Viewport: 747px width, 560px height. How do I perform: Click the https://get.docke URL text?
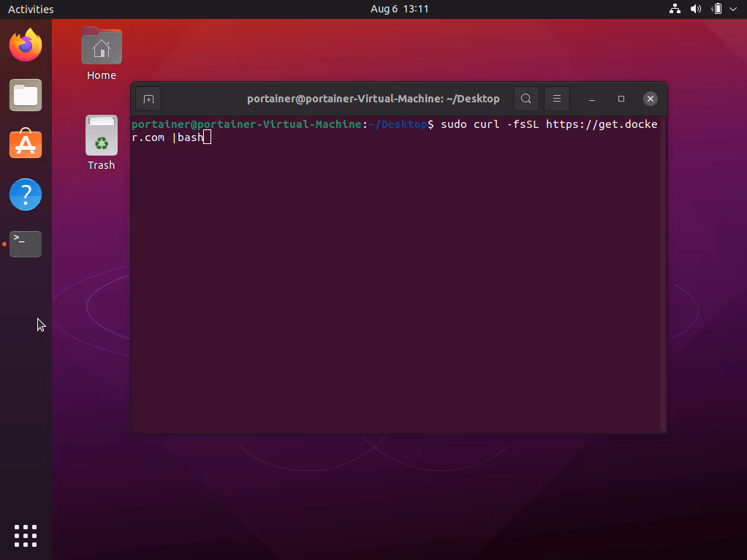(x=602, y=124)
